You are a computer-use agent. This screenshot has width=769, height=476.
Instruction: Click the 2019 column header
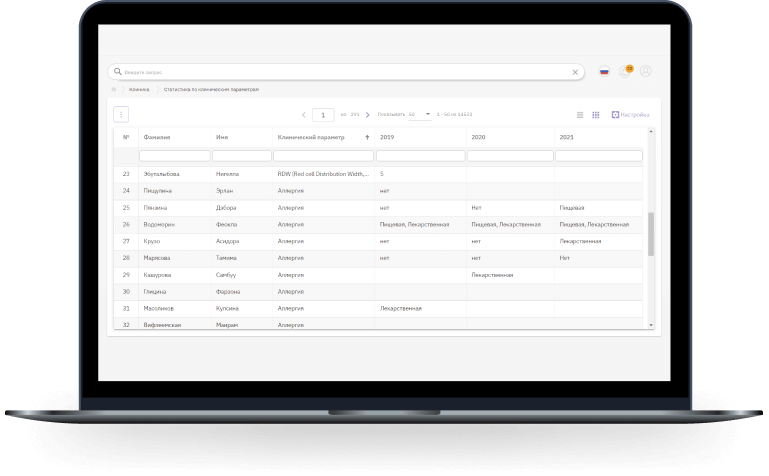(x=387, y=137)
